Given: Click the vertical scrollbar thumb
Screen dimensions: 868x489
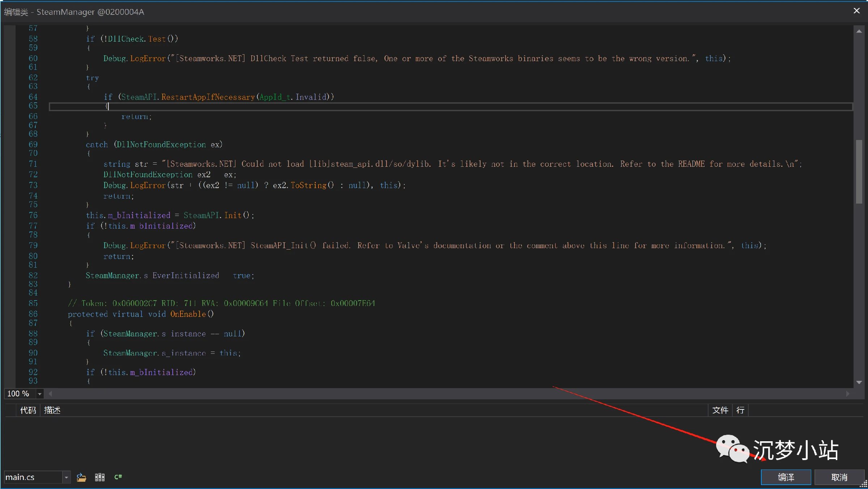Looking at the screenshot, I should [859, 172].
